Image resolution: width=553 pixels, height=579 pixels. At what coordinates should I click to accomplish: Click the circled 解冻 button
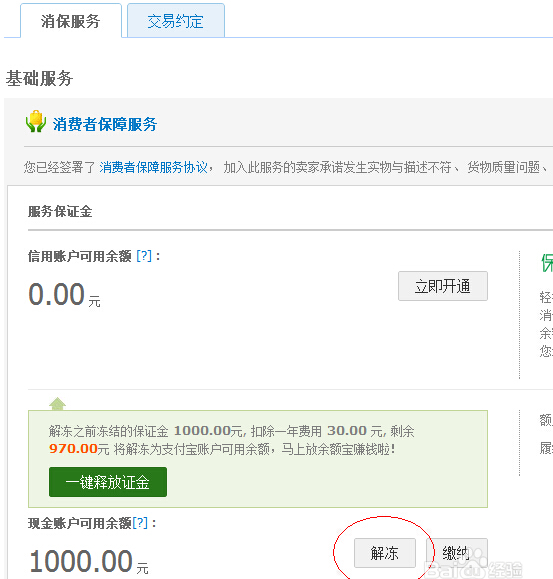(x=385, y=553)
